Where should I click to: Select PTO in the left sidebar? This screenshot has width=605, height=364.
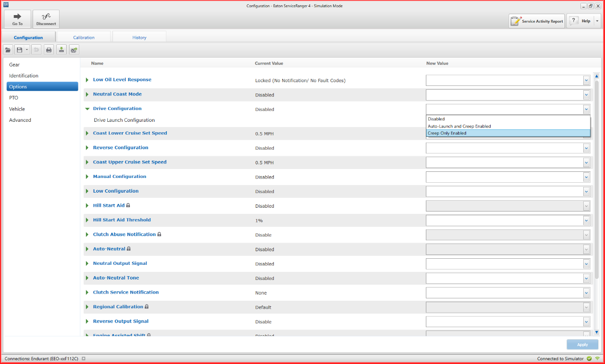(x=14, y=98)
